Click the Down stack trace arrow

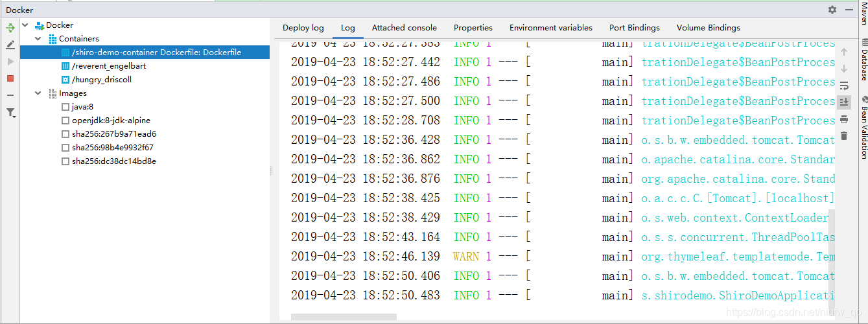click(844, 69)
